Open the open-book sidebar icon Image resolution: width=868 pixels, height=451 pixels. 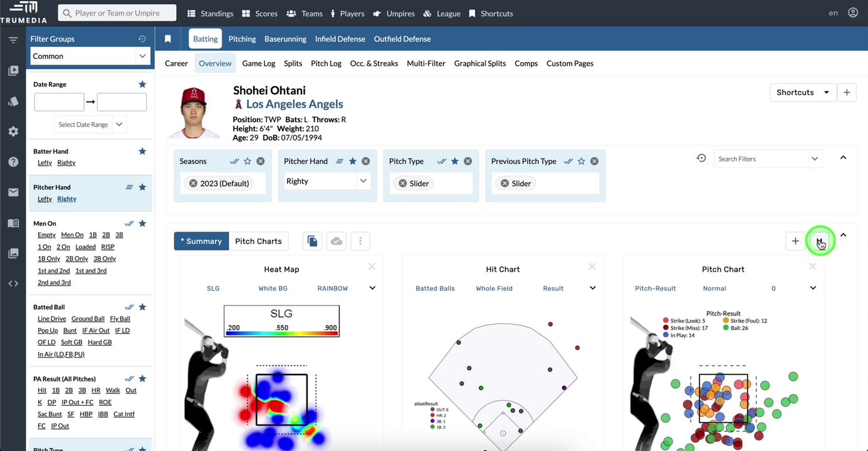(x=13, y=223)
